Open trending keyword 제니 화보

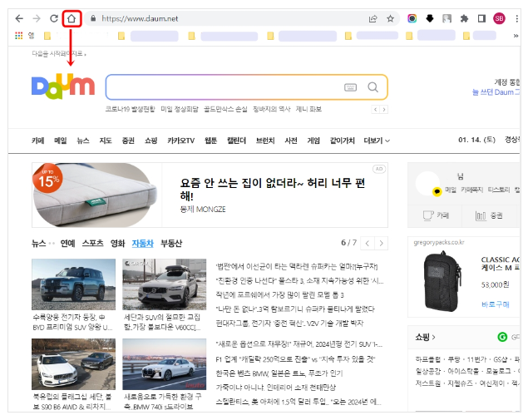click(x=308, y=109)
